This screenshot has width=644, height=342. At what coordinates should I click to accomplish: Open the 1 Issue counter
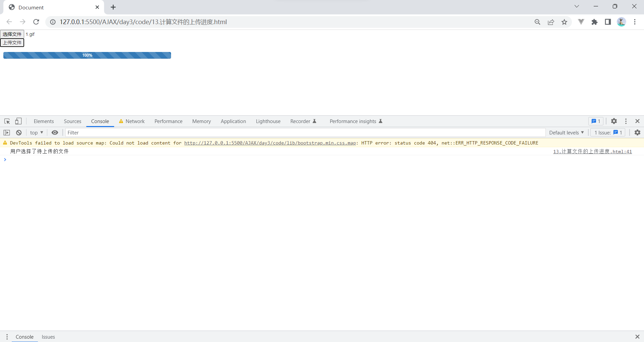click(x=607, y=132)
